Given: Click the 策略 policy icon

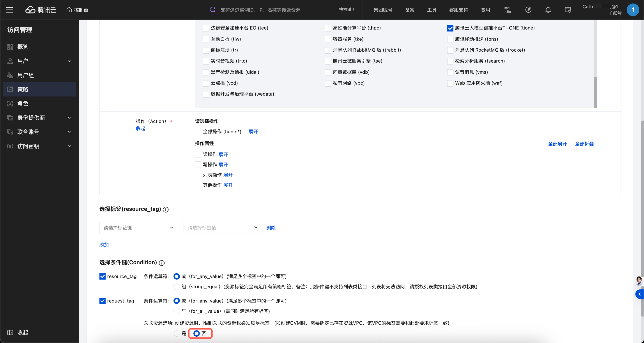Looking at the screenshot, I should 10,89.
